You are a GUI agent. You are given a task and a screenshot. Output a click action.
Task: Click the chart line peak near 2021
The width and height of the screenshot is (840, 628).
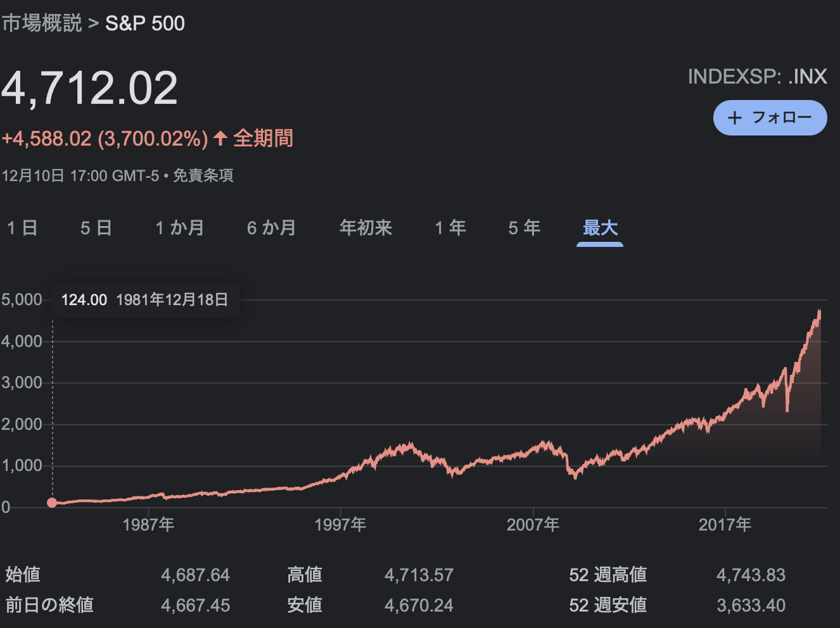(819, 311)
